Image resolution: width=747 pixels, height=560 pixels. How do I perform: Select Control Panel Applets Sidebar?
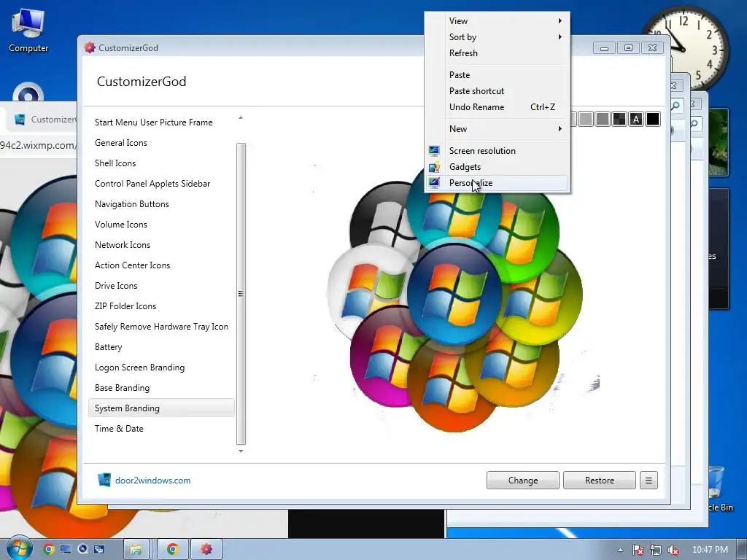pos(161,184)
